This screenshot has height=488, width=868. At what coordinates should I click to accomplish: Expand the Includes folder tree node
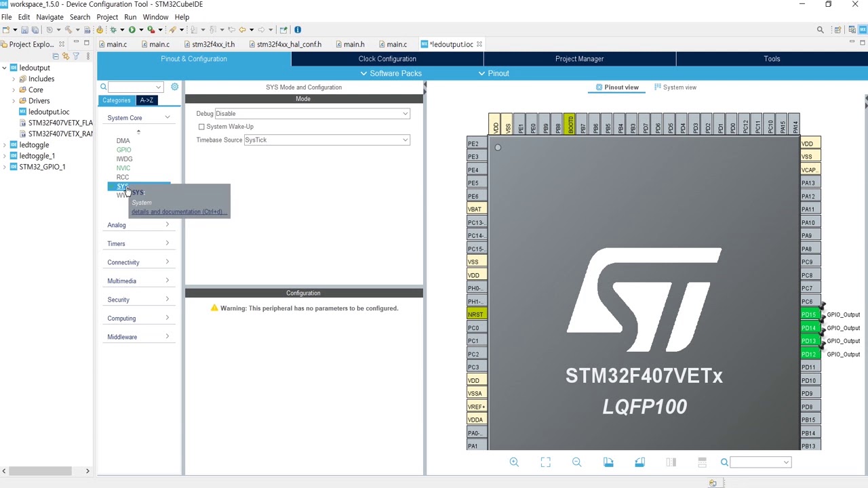[14, 79]
